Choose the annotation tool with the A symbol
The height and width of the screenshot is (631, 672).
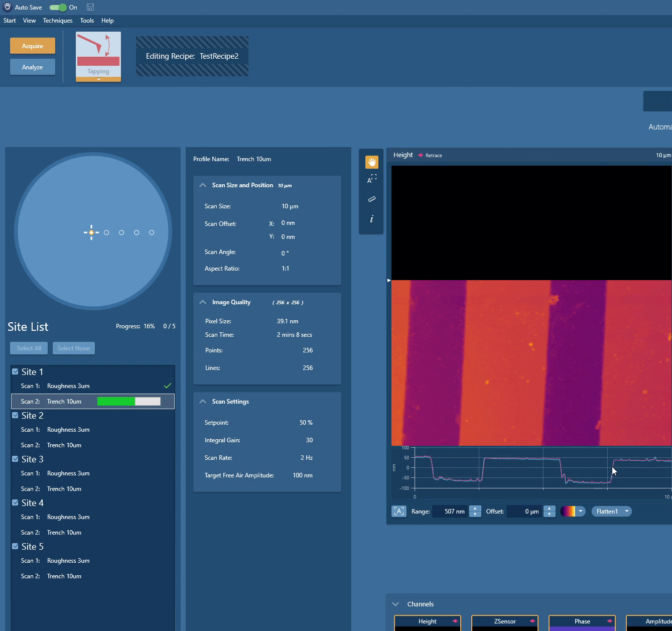pyautogui.click(x=371, y=179)
